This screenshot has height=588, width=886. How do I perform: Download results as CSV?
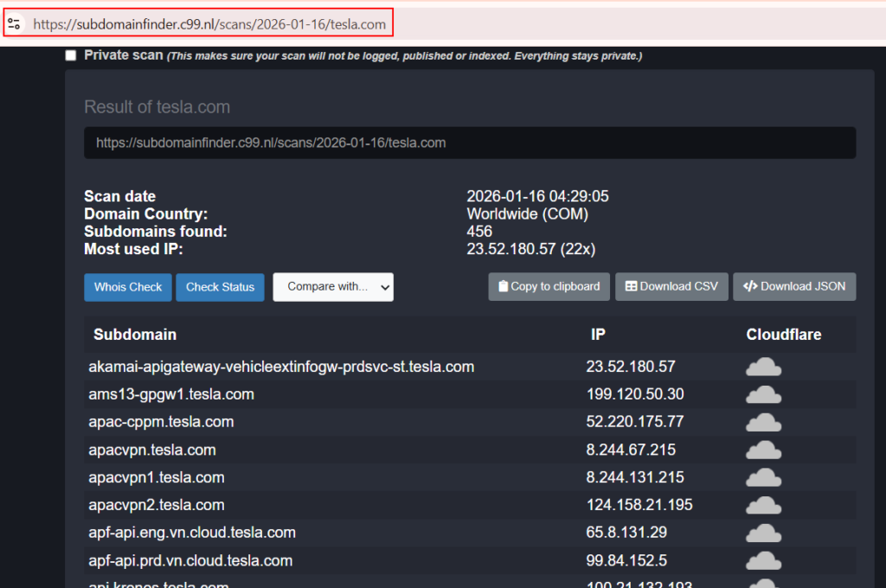671,287
